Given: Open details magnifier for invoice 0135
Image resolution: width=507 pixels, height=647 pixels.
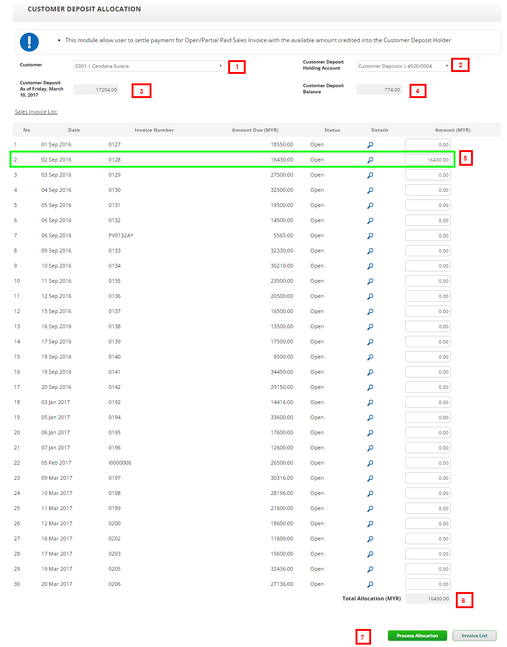Looking at the screenshot, I should point(370,281).
